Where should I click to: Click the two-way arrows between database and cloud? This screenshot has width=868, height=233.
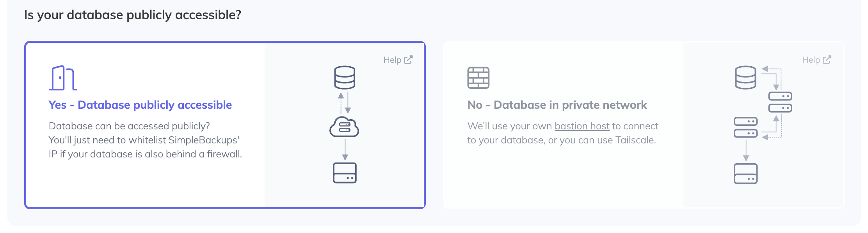(x=344, y=103)
